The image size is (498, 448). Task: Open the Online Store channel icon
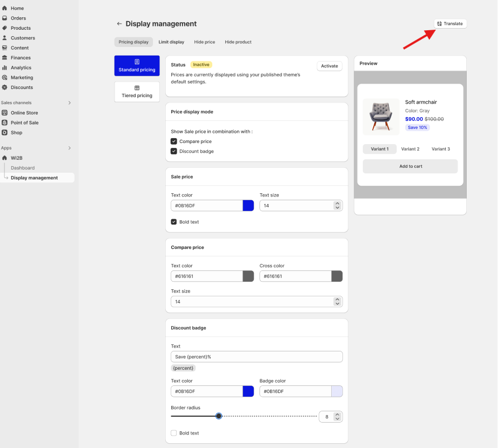(x=4, y=113)
